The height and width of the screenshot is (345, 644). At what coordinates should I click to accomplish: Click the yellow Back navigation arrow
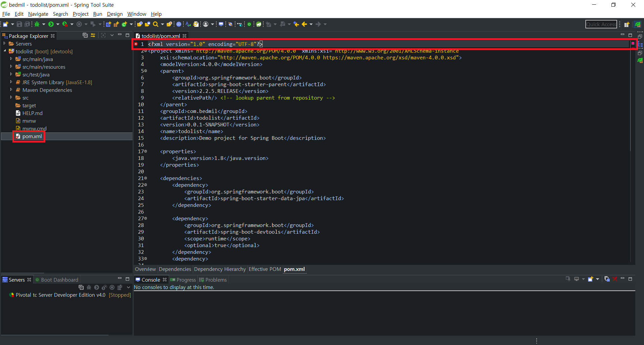pos(305,24)
